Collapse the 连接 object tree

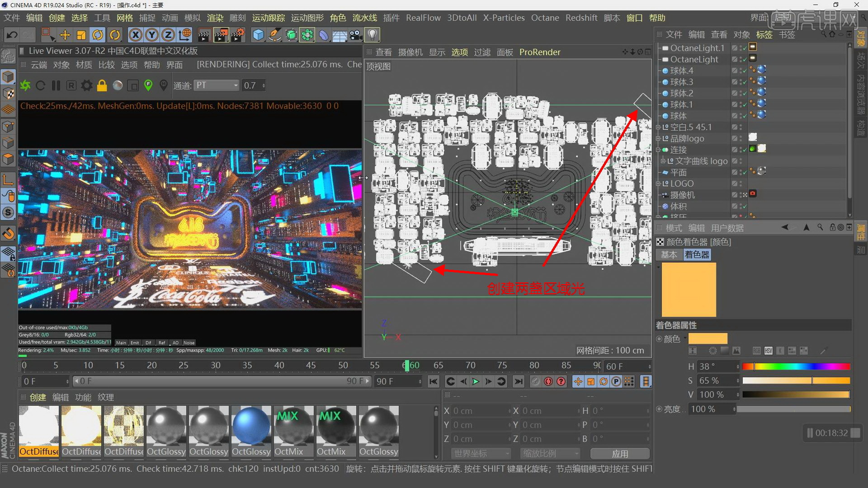pos(659,150)
